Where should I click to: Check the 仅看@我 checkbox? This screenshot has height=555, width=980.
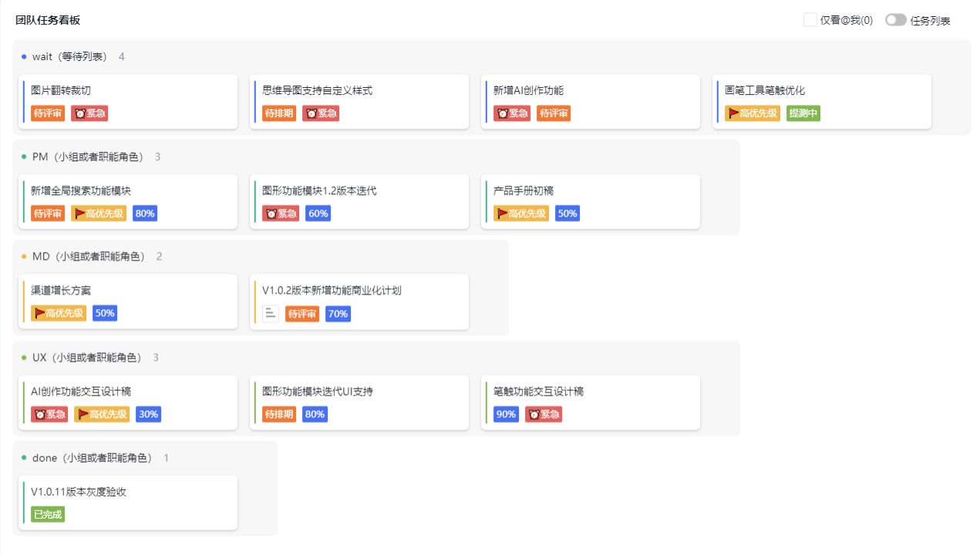810,20
